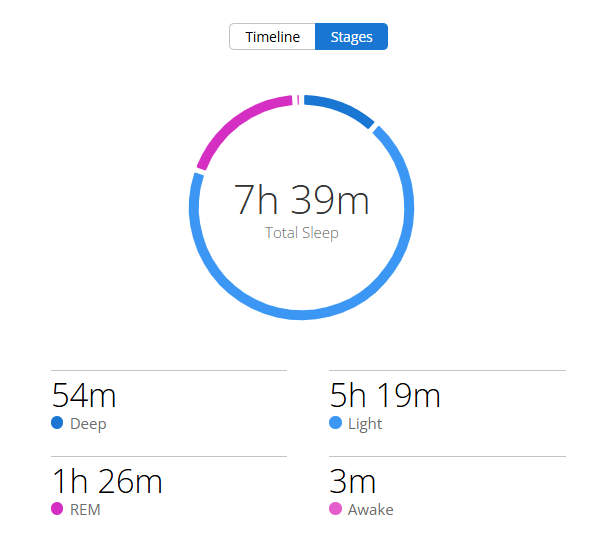Screen dimensions: 603x538
Task: Select the 3m Awake duration
Action: [x=353, y=481]
